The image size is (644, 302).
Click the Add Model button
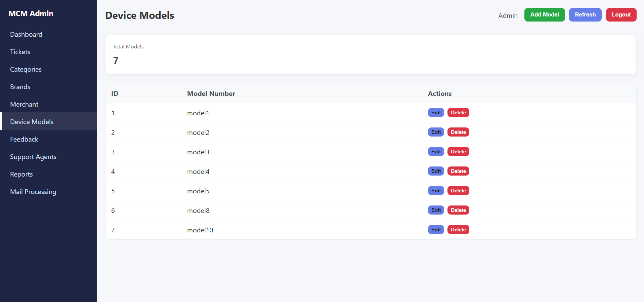tap(544, 15)
